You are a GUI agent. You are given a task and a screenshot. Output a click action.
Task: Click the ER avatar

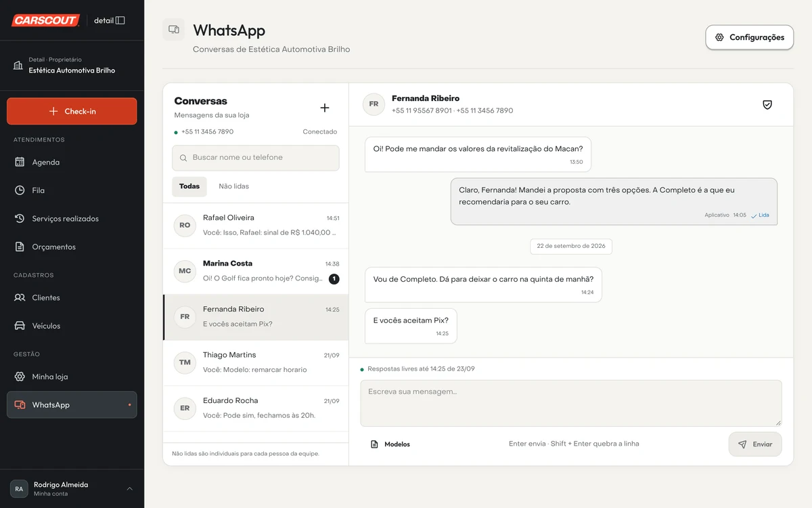(x=185, y=408)
